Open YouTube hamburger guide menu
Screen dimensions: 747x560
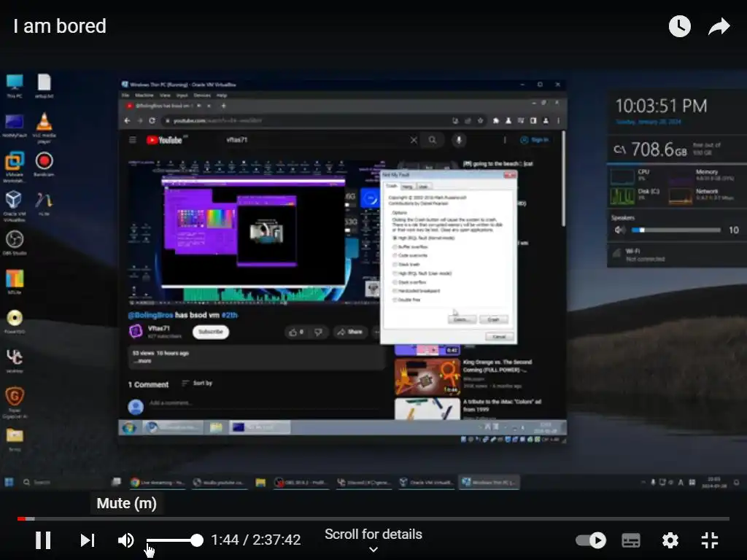pos(133,140)
